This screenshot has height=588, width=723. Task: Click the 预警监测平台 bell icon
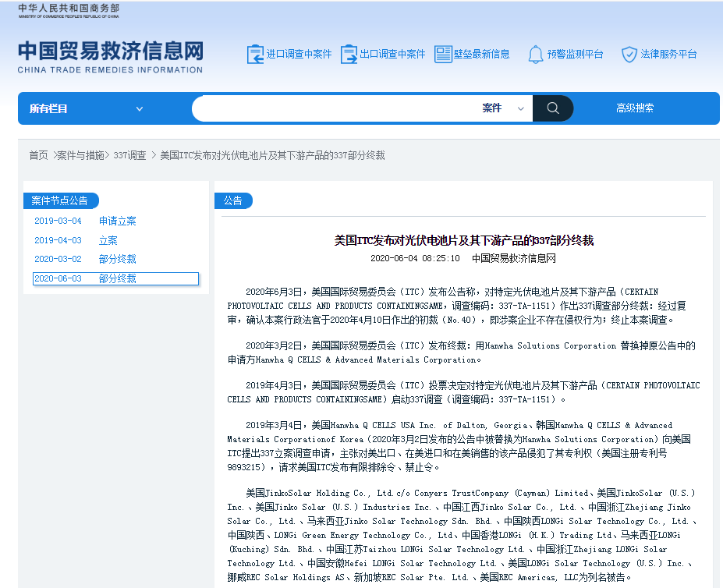click(535, 55)
